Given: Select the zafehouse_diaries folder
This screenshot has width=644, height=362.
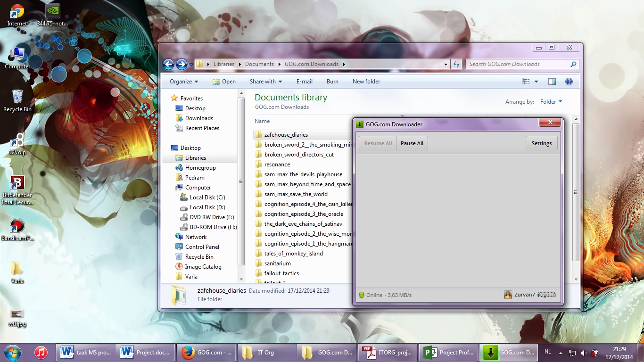Looking at the screenshot, I should pyautogui.click(x=286, y=135).
